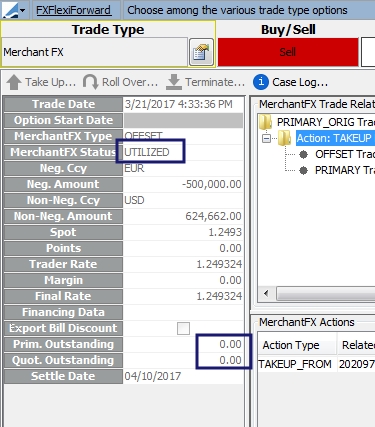Click the Non-Neg. Ccy value USD
Viewport: 375px width, 427px height.
pos(134,200)
